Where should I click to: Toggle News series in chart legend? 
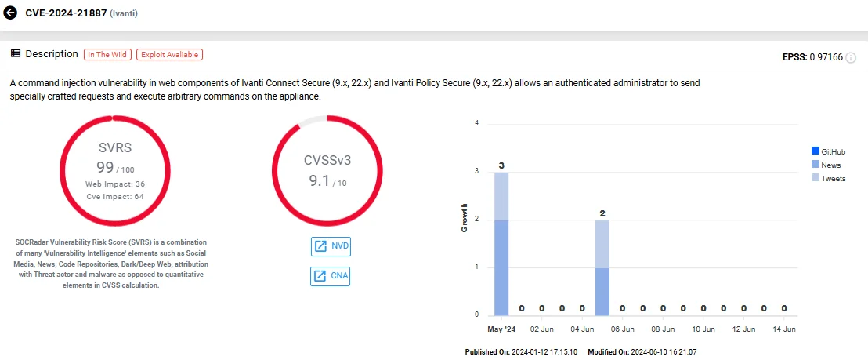point(826,165)
